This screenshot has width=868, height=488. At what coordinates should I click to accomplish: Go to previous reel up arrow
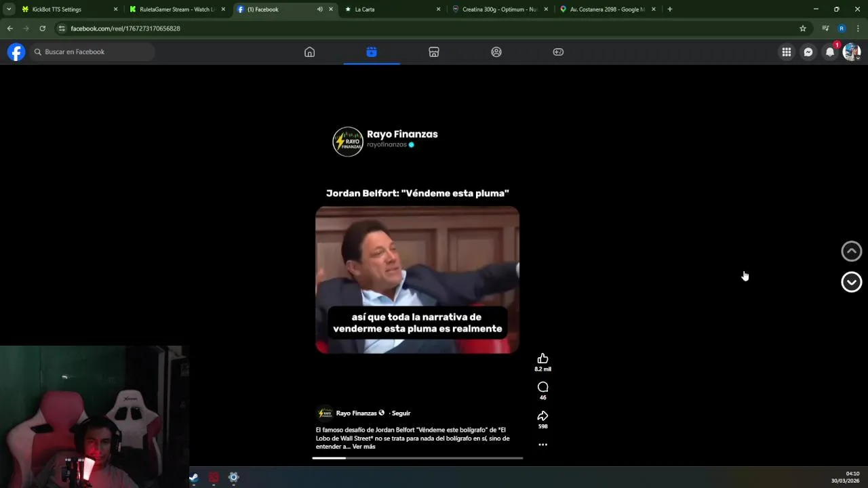[x=852, y=251]
